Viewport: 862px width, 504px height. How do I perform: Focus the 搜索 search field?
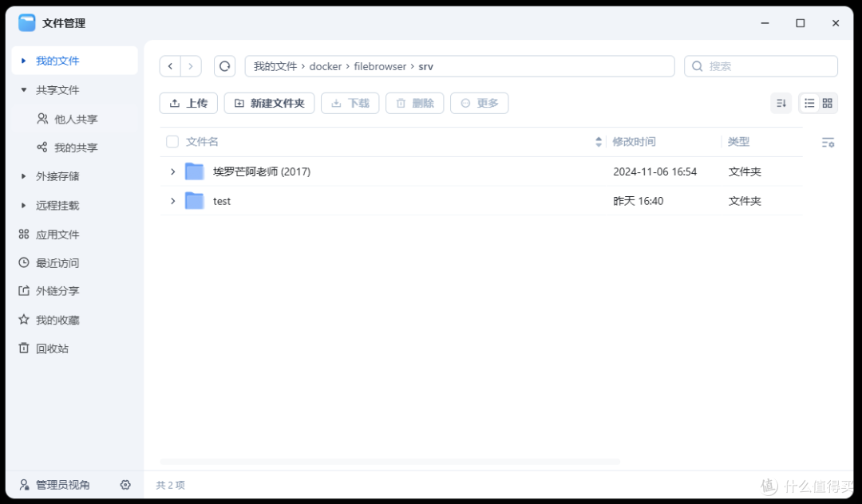coord(761,66)
